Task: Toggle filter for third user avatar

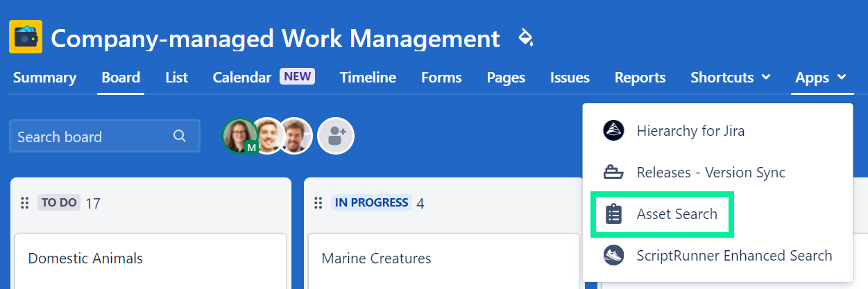Action: [296, 135]
